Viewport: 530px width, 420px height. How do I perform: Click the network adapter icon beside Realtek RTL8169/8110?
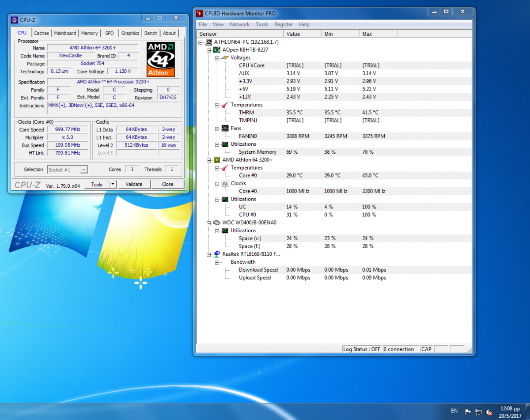(217, 254)
